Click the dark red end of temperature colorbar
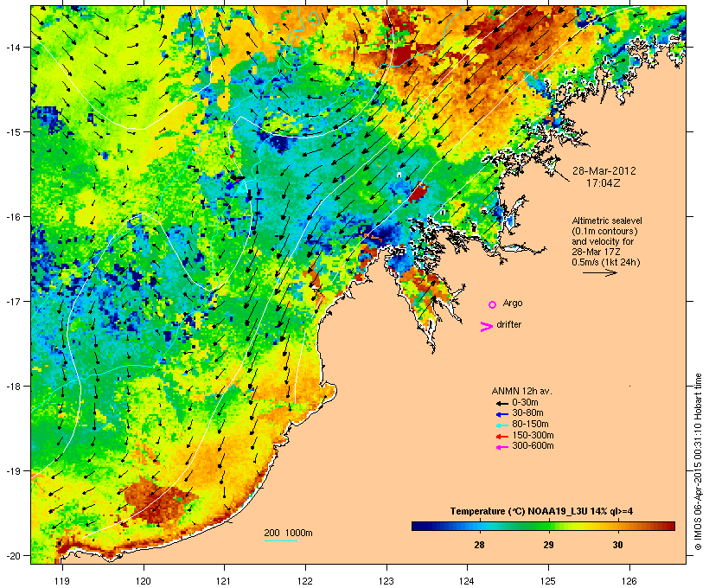Image resolution: width=709 pixels, height=588 pixels. [x=670, y=526]
